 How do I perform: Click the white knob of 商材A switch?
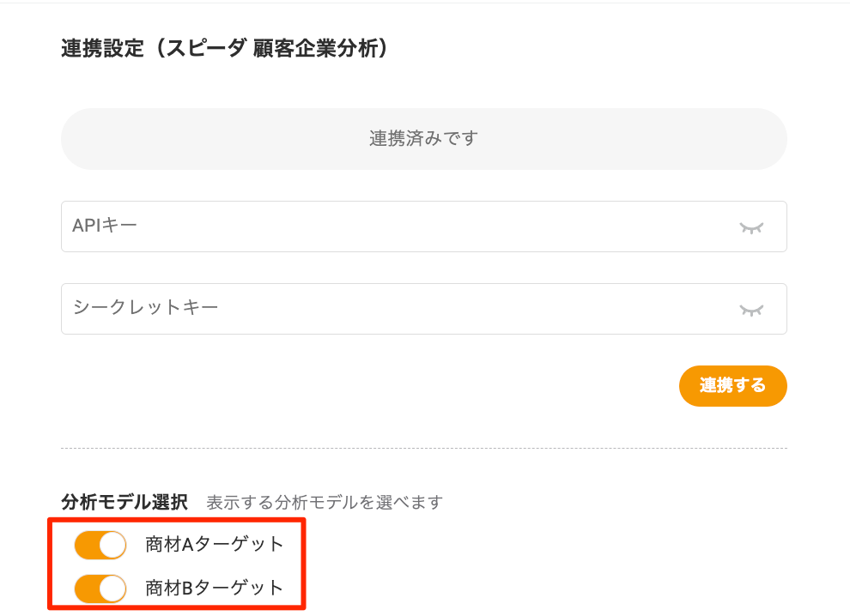click(112, 545)
